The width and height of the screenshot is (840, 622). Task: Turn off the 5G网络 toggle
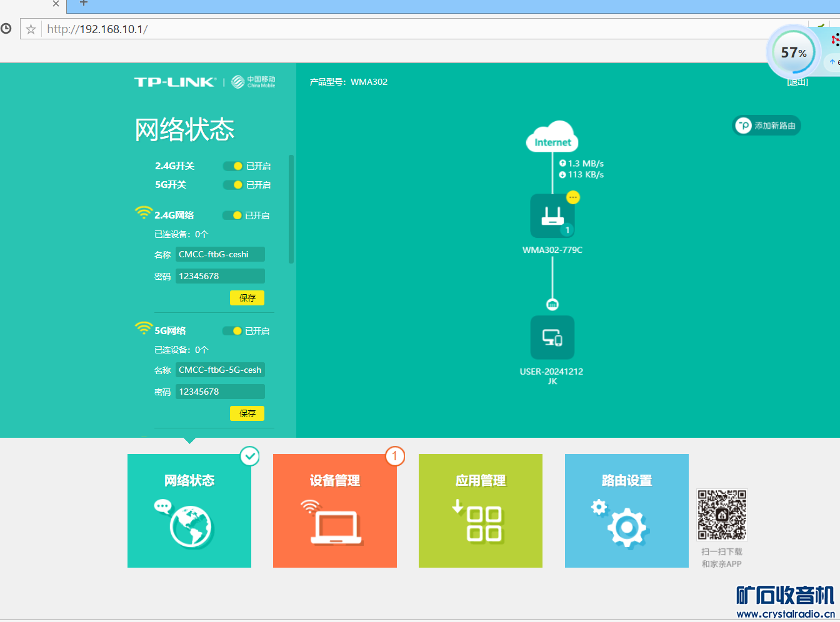[232, 331]
